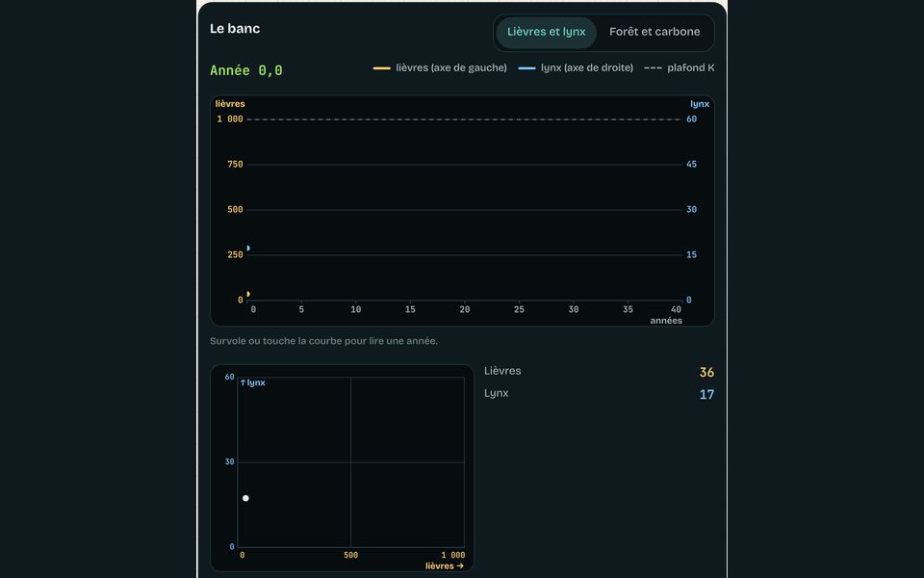Screen dimensions: 924x578
Task: Click the "années" x-axis label
Action: coord(666,321)
